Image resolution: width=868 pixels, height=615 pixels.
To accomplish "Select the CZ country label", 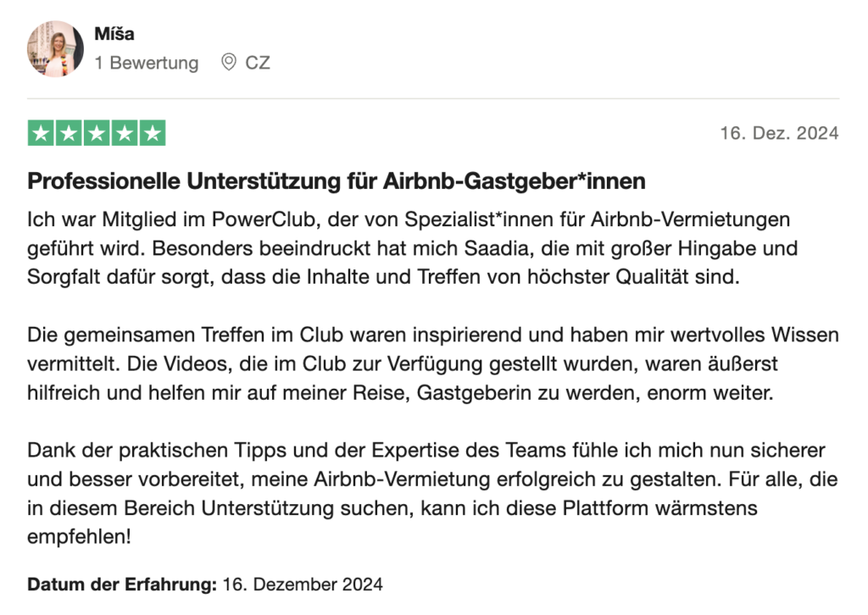I will 258,63.
